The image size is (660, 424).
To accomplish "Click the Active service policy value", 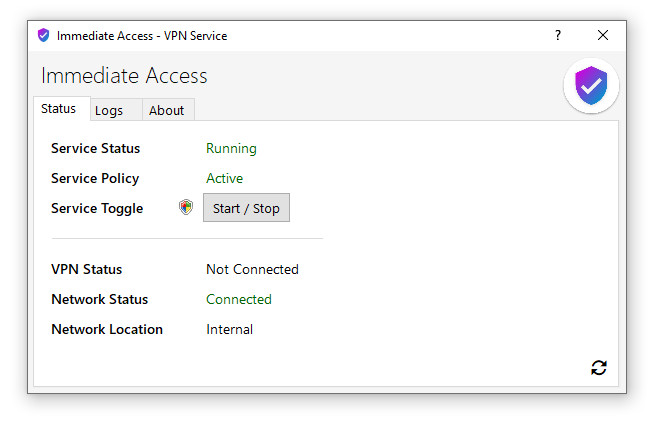I will (224, 178).
